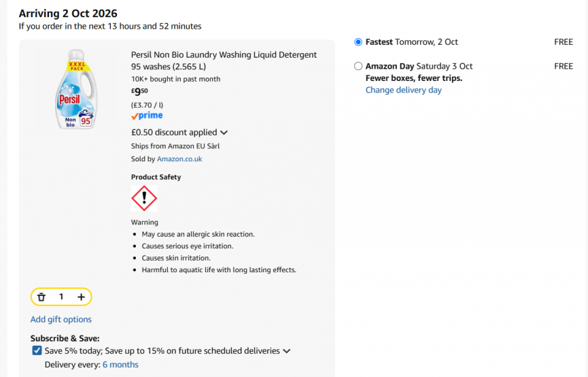Open Add gift options link
588x377 pixels.
coord(61,319)
